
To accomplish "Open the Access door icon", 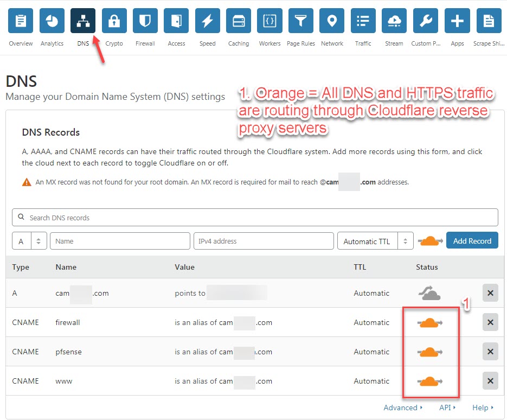I will (x=176, y=21).
